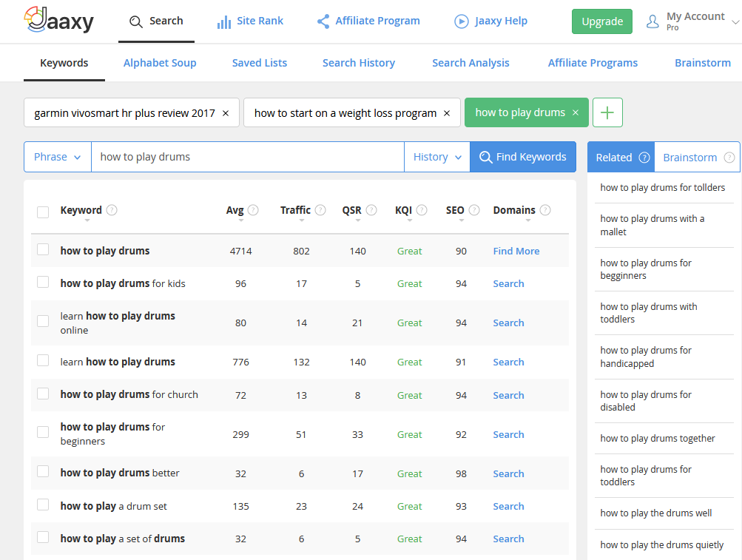
Task: Sort by KQI column arrow
Action: [410, 220]
